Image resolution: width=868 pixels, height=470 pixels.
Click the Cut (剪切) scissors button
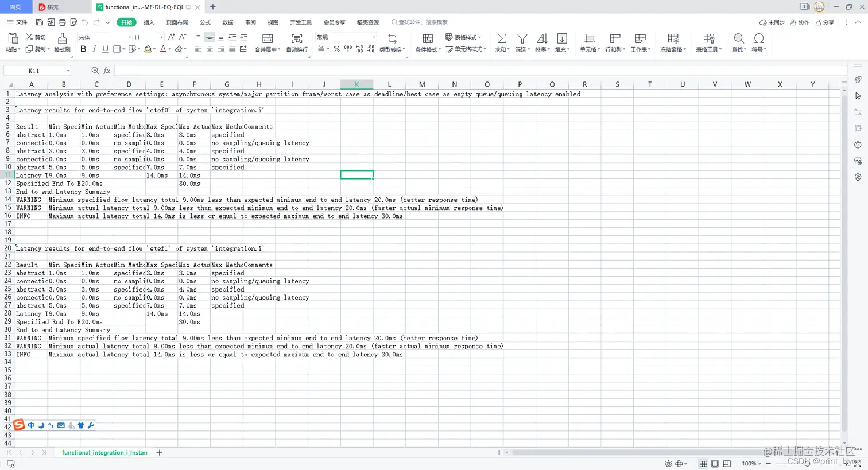[36, 37]
